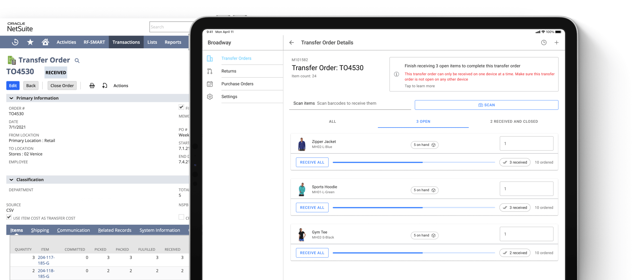644x280 pixels.
Task: Click the info icon in the warning banner
Action: (x=397, y=74)
